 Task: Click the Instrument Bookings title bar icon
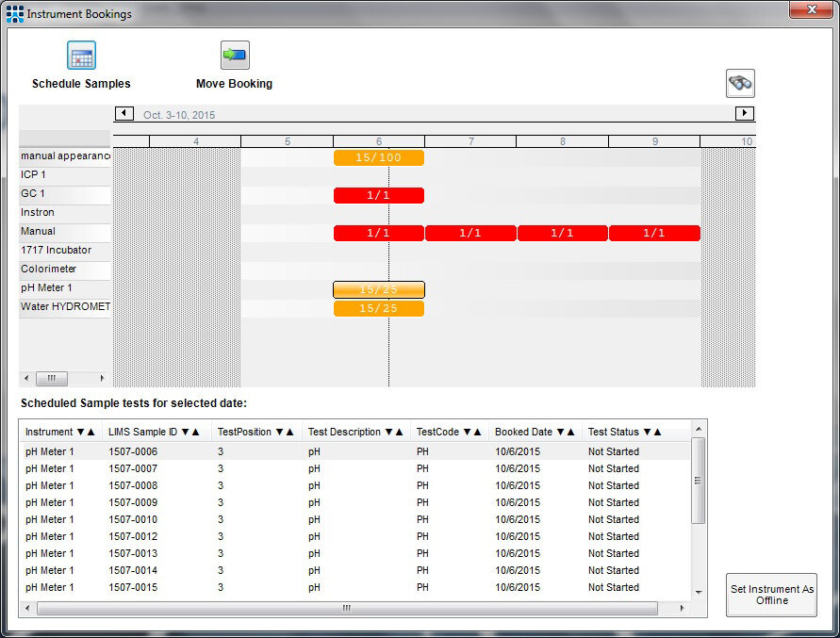(x=14, y=14)
